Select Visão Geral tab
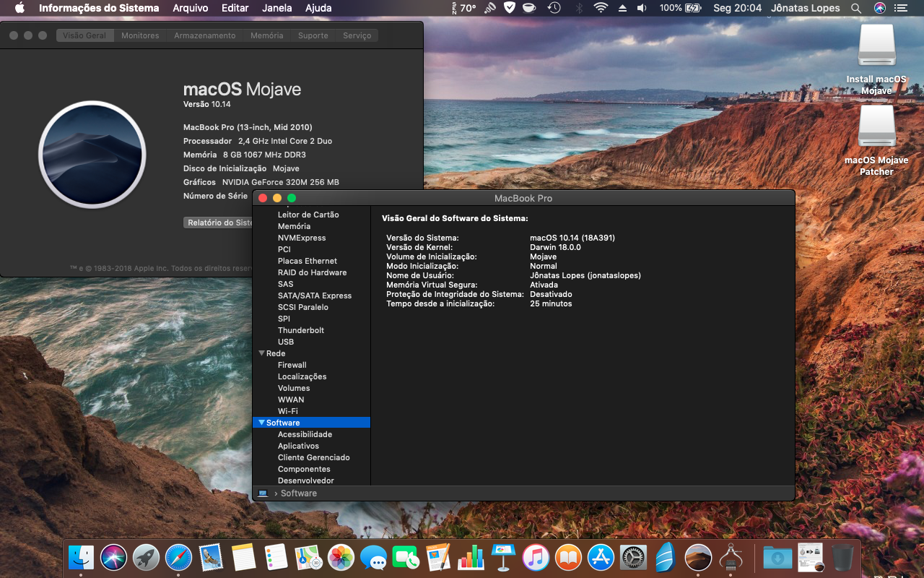Screen dimensions: 924x578 coord(84,35)
